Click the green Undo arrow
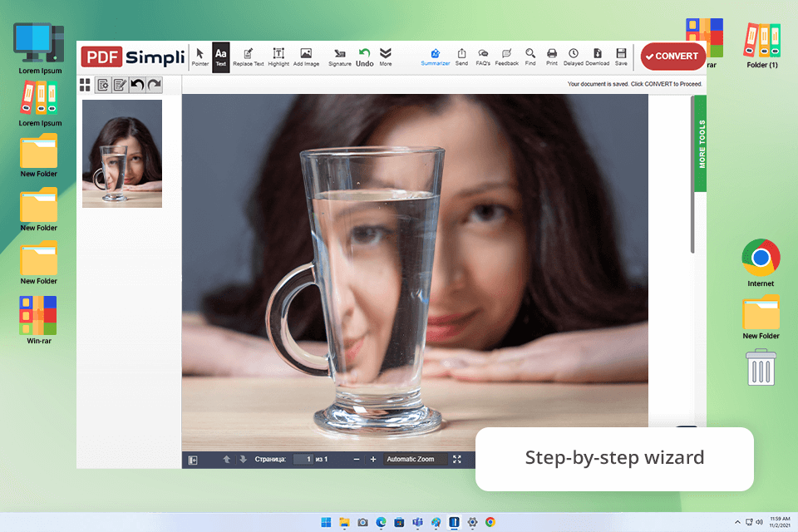 [x=364, y=57]
